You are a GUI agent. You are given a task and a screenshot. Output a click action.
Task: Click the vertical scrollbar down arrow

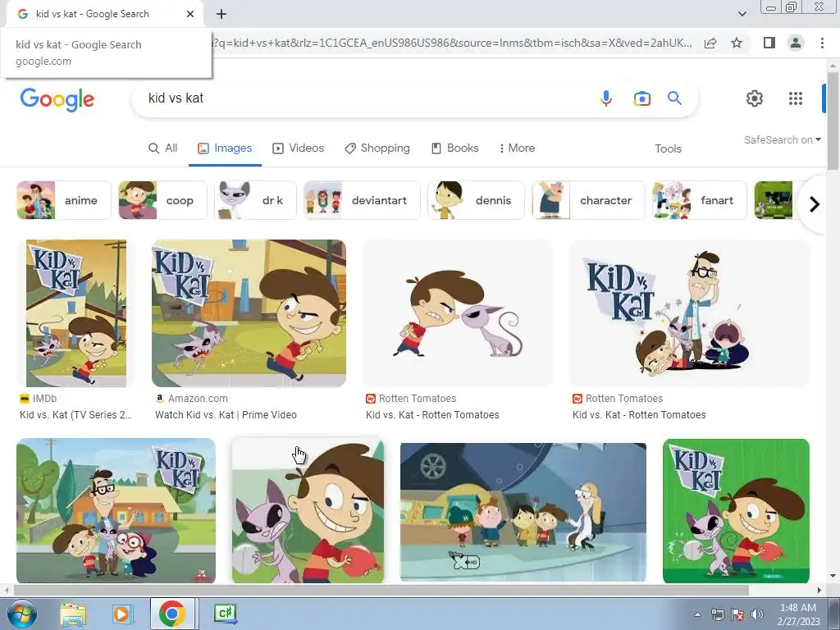833,577
